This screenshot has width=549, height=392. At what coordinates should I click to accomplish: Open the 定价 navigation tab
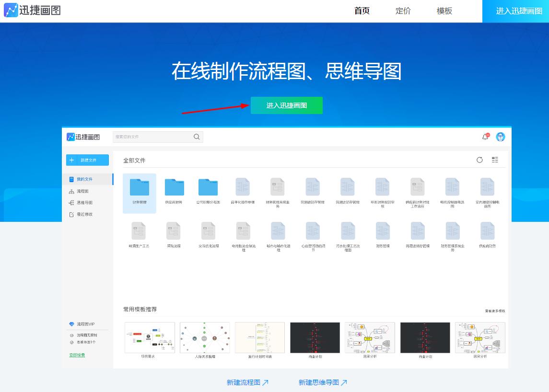(x=403, y=11)
